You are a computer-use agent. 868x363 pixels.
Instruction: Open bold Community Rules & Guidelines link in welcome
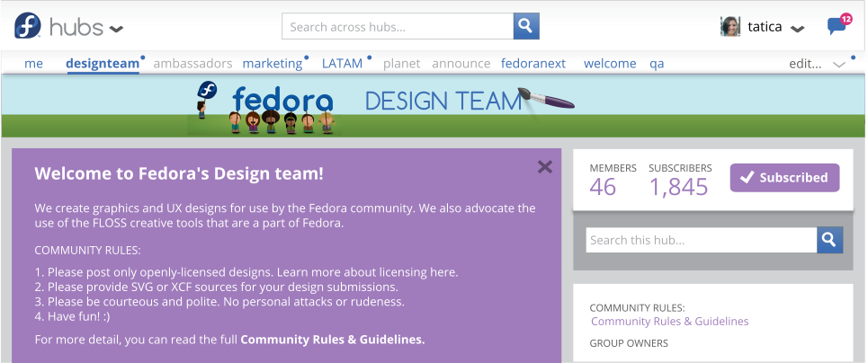[333, 340]
